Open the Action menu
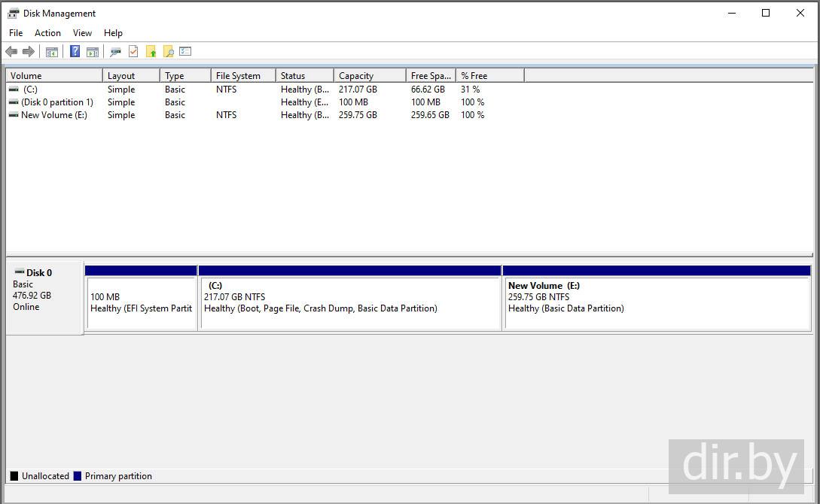Image resolution: width=820 pixels, height=504 pixels. pyautogui.click(x=47, y=33)
